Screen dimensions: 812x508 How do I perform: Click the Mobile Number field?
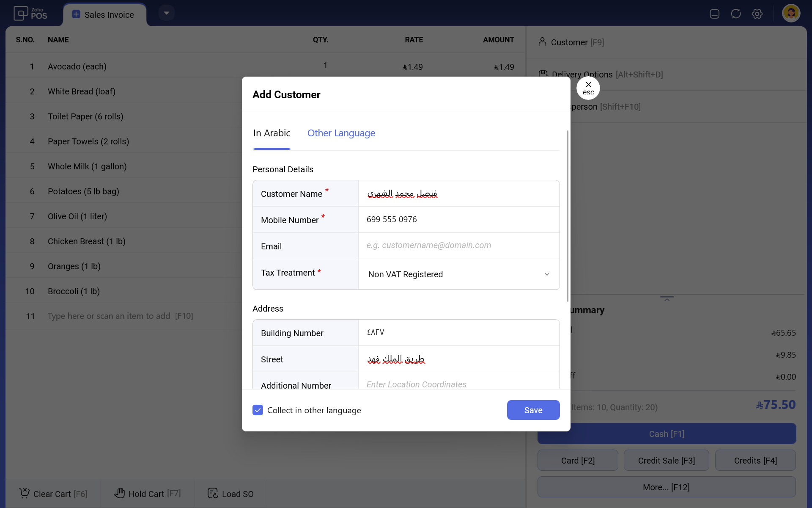pos(458,219)
